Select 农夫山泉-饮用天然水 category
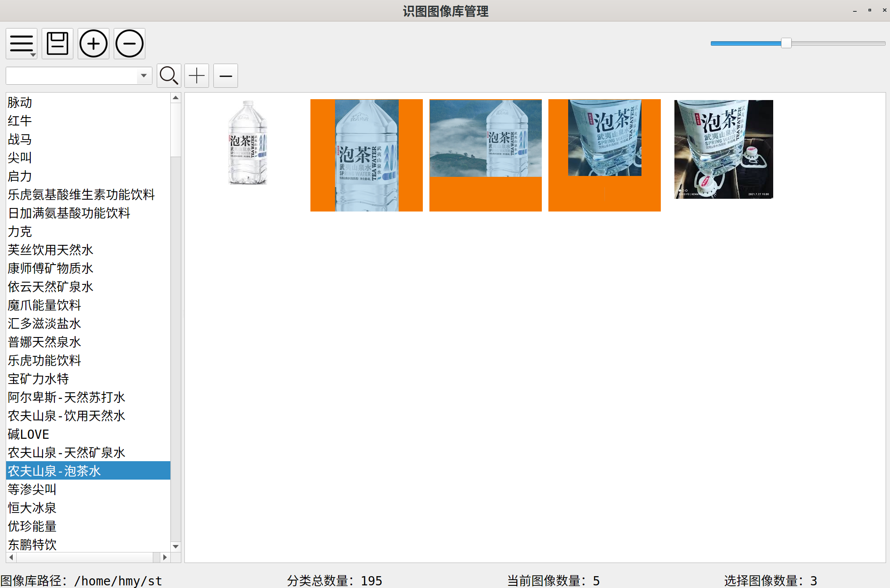The image size is (890, 588). 88,416
